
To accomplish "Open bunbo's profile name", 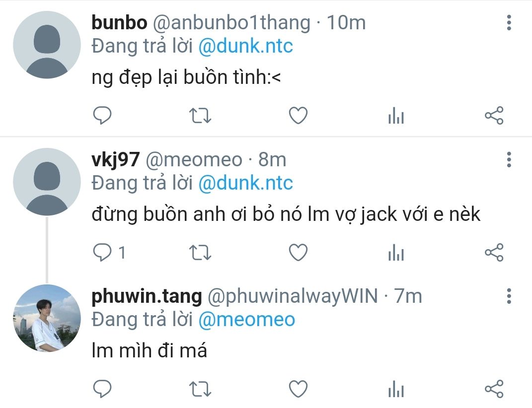I will tap(119, 23).
